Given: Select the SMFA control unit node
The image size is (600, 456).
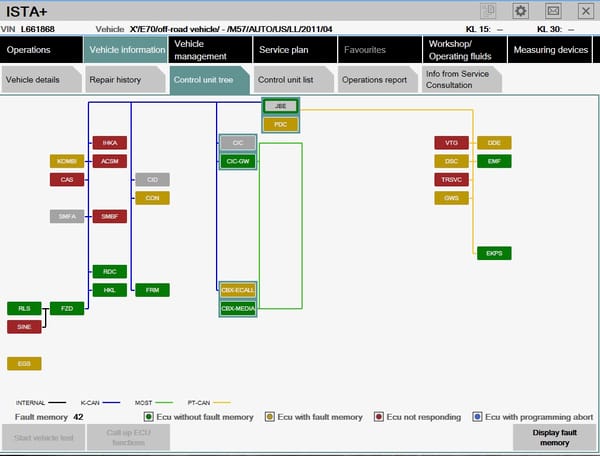Looking at the screenshot, I should [67, 216].
